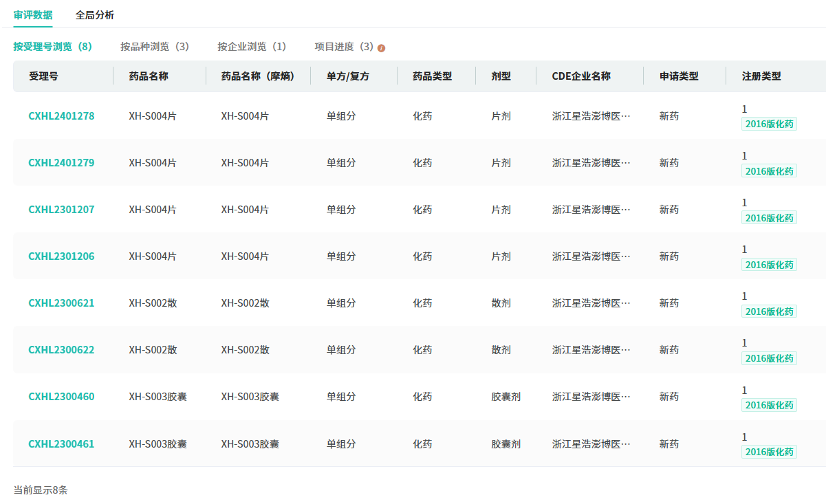The height and width of the screenshot is (504, 826).
Task: Click the CXHL2300460 link
Action: (x=61, y=397)
